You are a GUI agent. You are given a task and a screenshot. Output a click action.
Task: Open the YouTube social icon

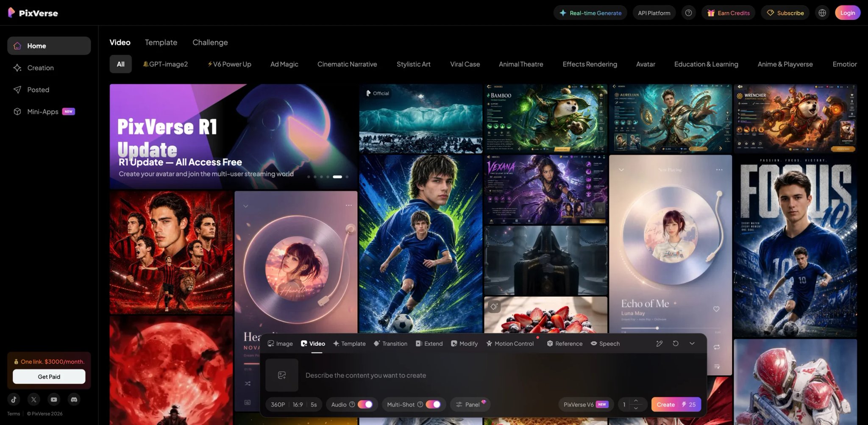click(x=54, y=399)
